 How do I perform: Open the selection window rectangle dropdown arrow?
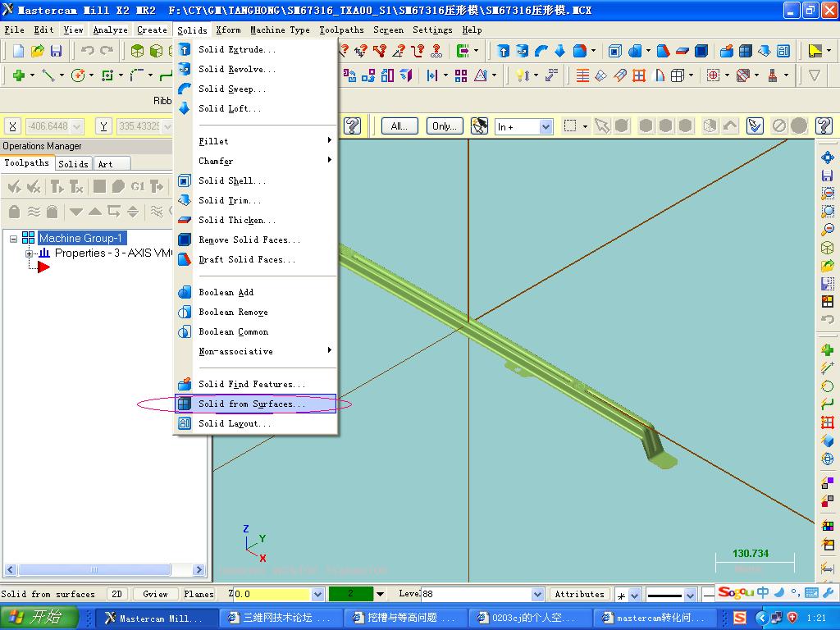585,126
